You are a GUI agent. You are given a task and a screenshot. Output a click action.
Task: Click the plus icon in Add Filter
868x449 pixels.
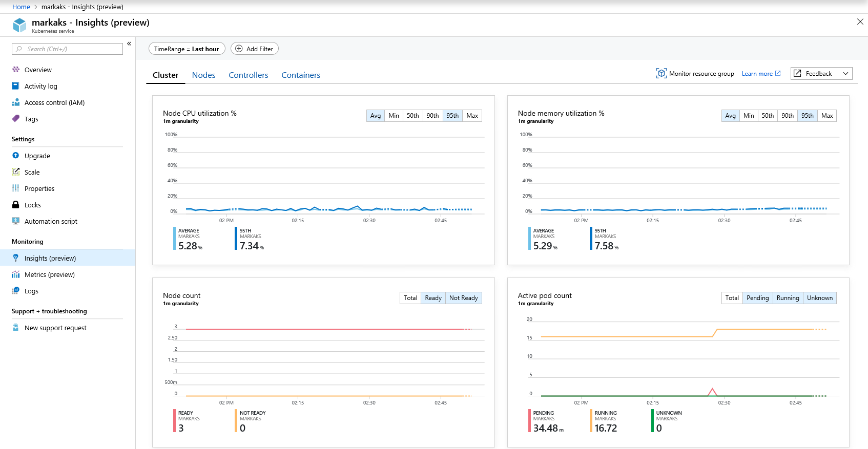click(x=239, y=49)
